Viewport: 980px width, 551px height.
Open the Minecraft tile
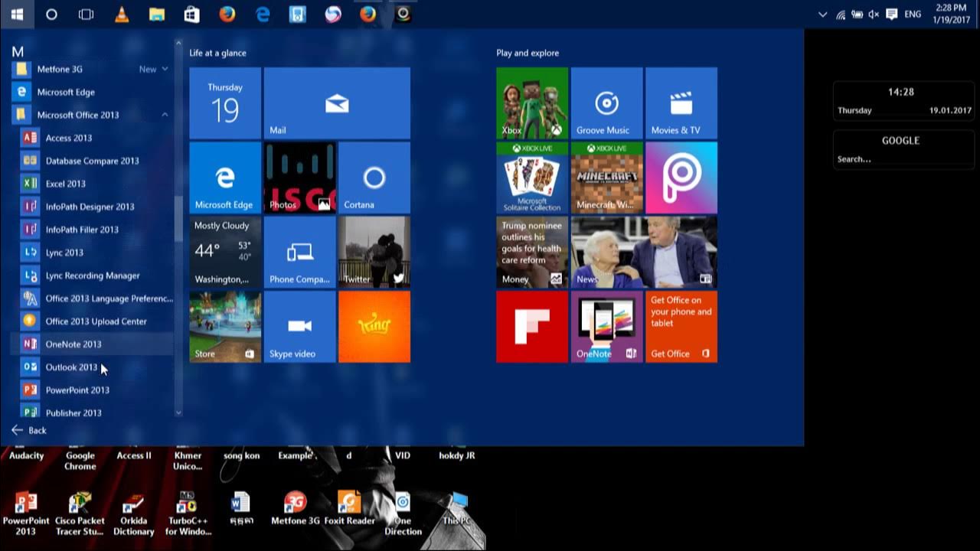point(606,178)
